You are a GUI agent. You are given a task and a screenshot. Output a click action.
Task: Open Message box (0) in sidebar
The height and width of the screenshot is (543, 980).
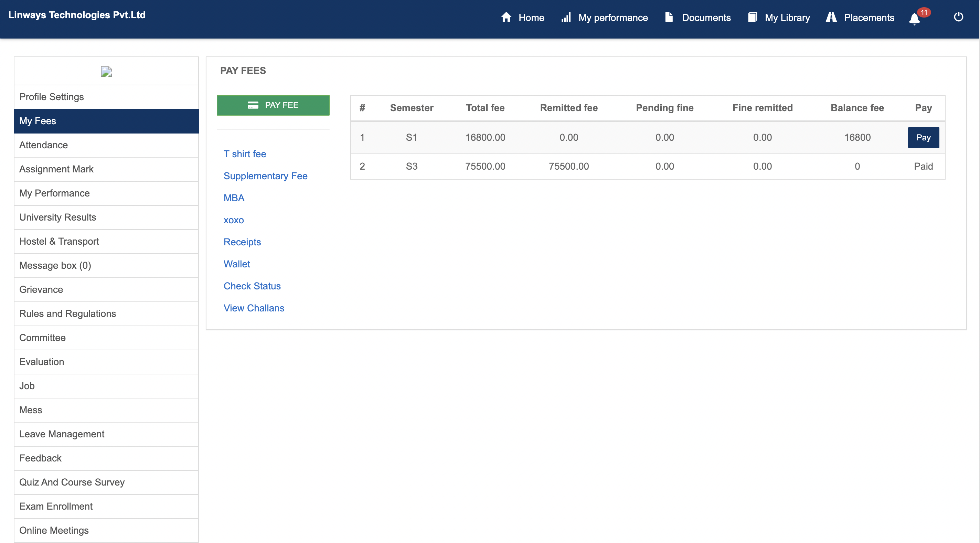106,266
